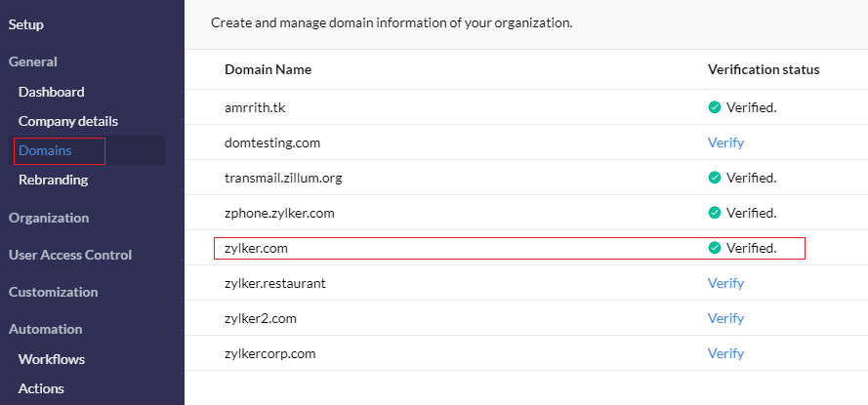Go to Rebranding settings

click(x=53, y=180)
